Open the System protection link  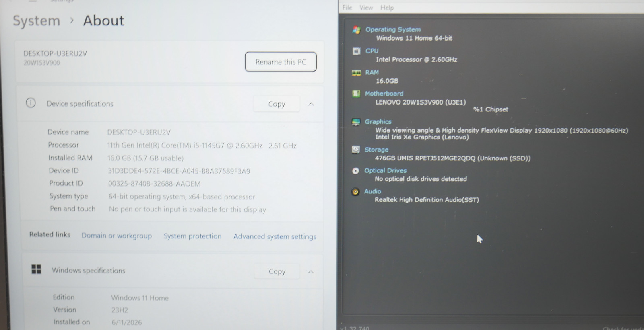point(192,236)
